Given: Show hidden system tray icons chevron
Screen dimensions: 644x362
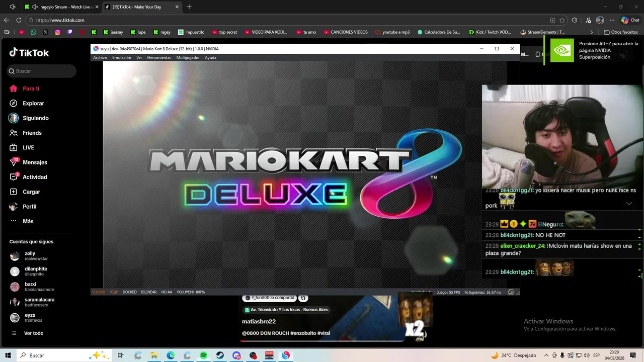Looking at the screenshot, I should (546, 355).
